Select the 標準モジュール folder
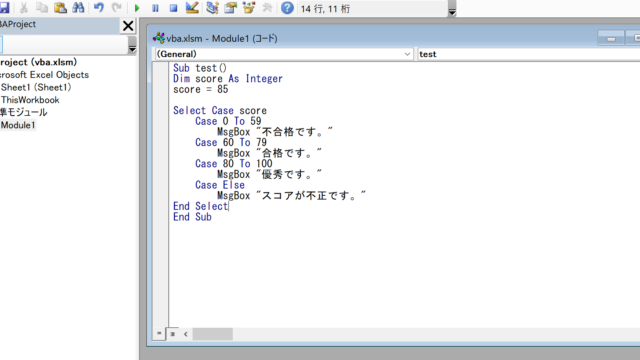 point(24,112)
